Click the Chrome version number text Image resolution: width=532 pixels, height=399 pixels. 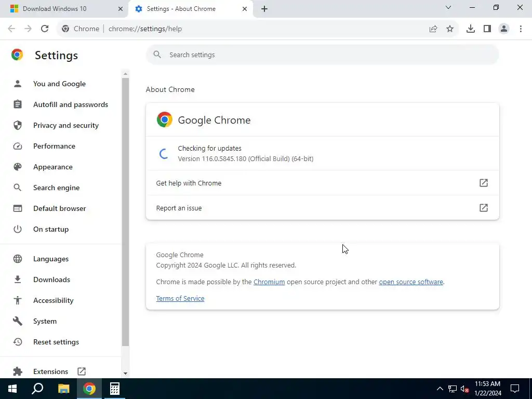(x=246, y=159)
